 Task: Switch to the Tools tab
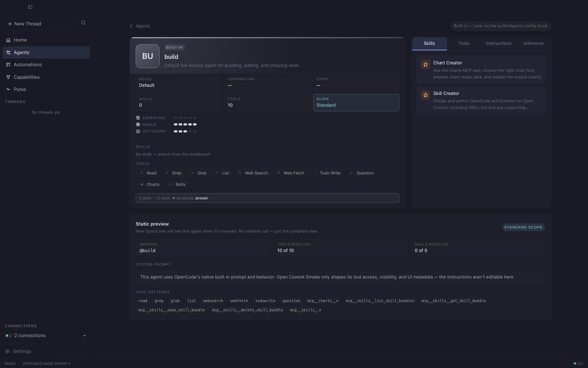pos(464,43)
